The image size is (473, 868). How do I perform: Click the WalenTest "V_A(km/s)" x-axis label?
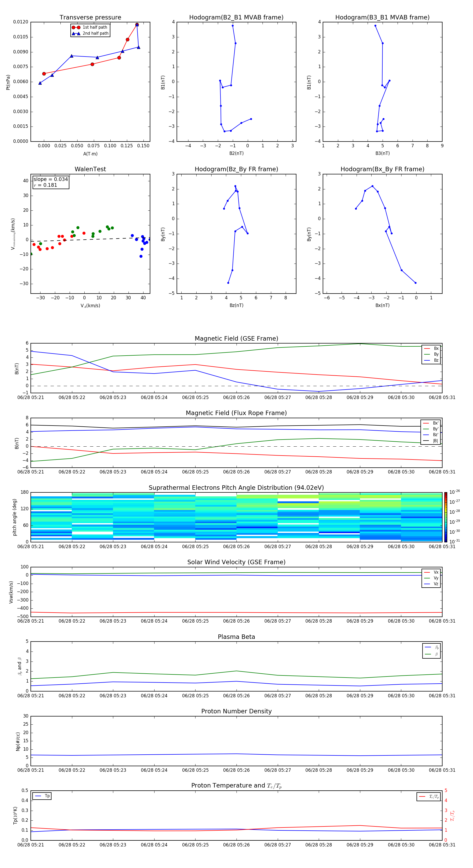pyautogui.click(x=90, y=306)
